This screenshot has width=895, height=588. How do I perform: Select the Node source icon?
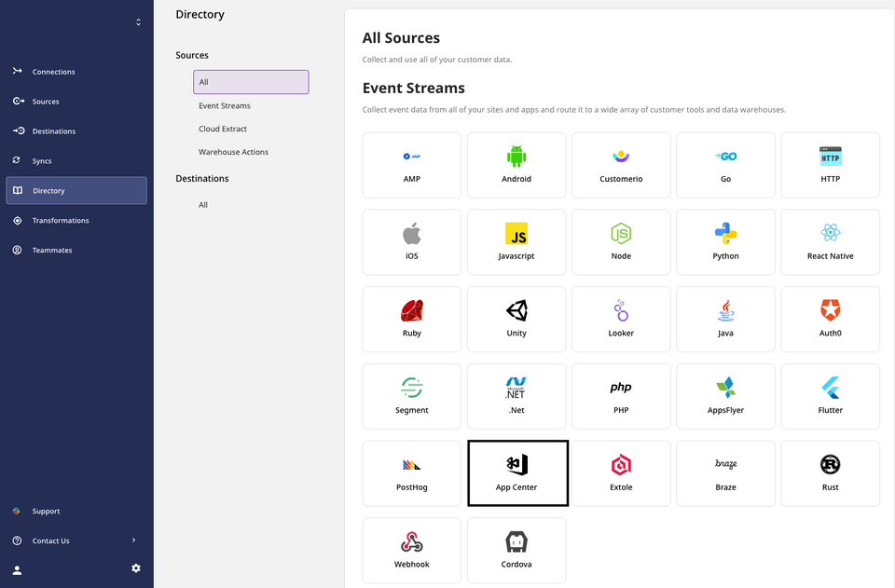click(x=621, y=233)
